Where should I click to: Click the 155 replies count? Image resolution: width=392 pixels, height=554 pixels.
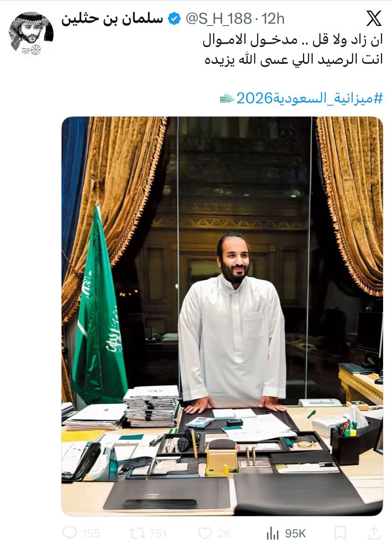coord(91,534)
